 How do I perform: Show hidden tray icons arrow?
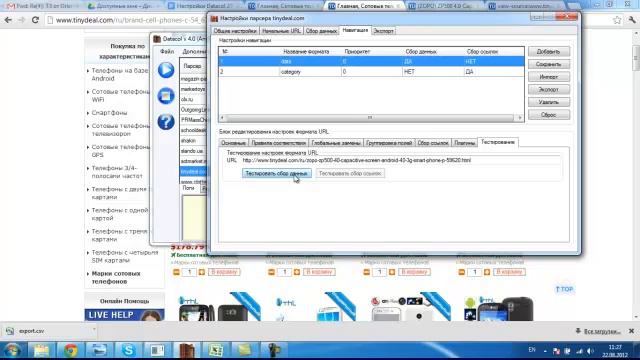(545, 351)
